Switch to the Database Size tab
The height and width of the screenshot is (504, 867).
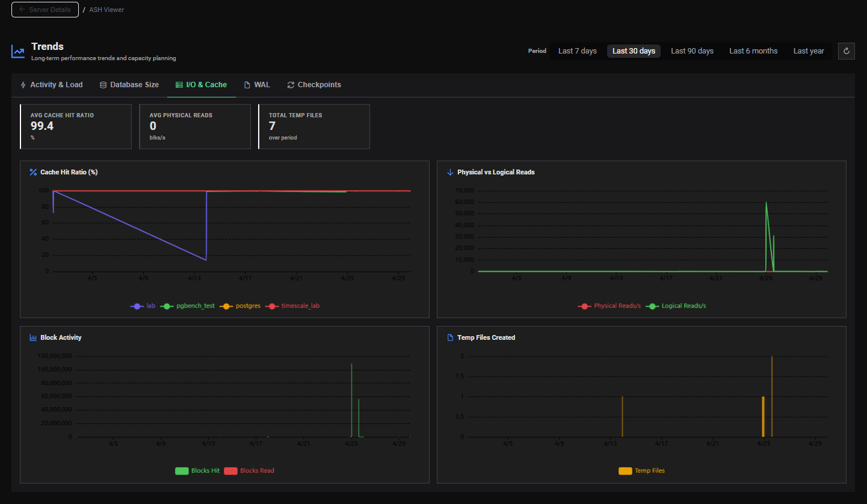(x=129, y=85)
